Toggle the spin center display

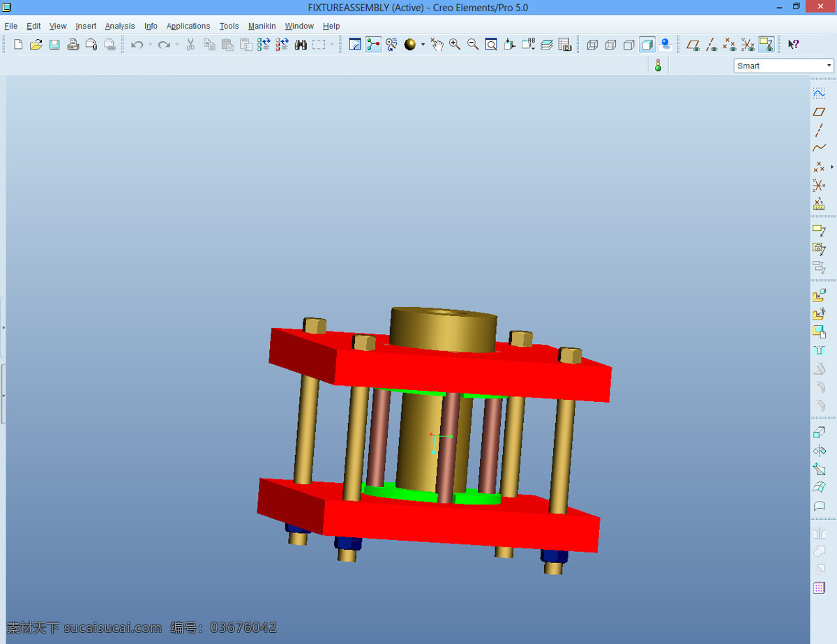(x=373, y=45)
